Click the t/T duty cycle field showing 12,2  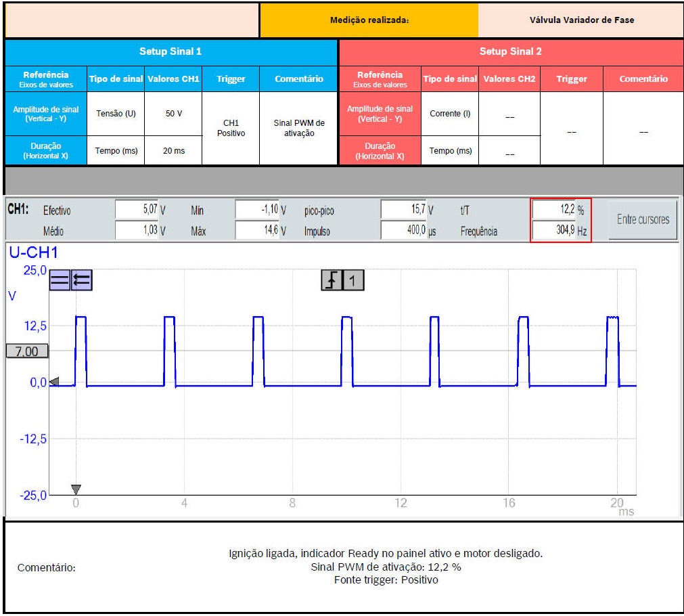[x=554, y=211]
